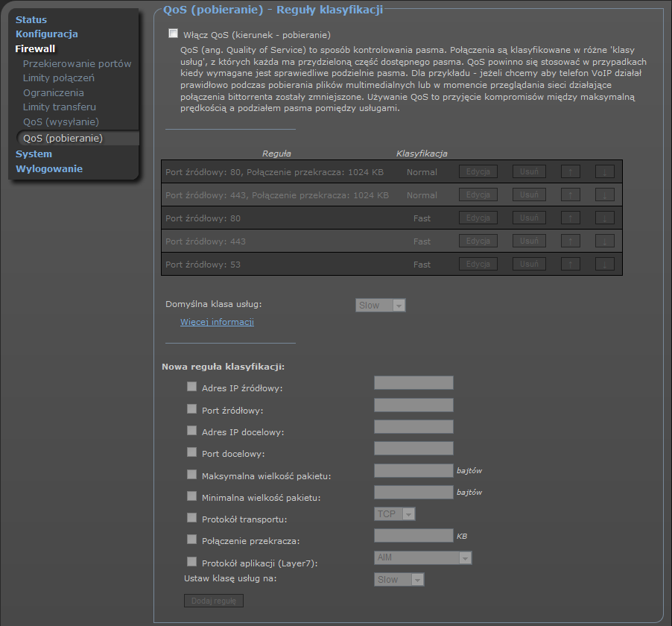Click Edycja for Port źródłowy: 53 rule
672x626 pixels.
click(x=478, y=265)
